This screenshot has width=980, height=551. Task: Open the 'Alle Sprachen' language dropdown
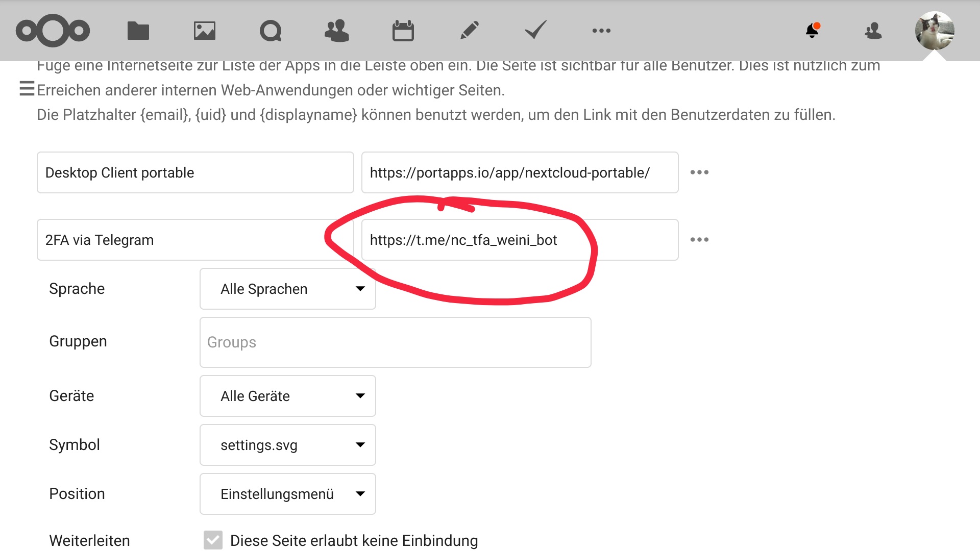coord(288,289)
